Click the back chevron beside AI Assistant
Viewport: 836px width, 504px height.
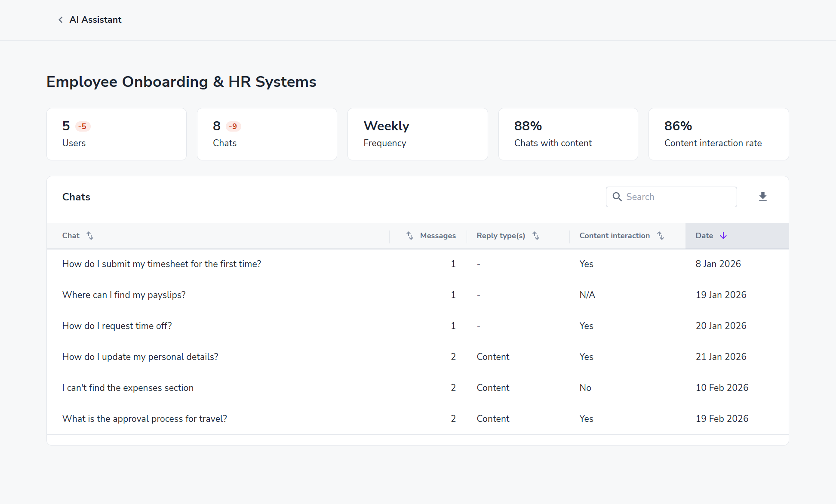[x=61, y=20]
